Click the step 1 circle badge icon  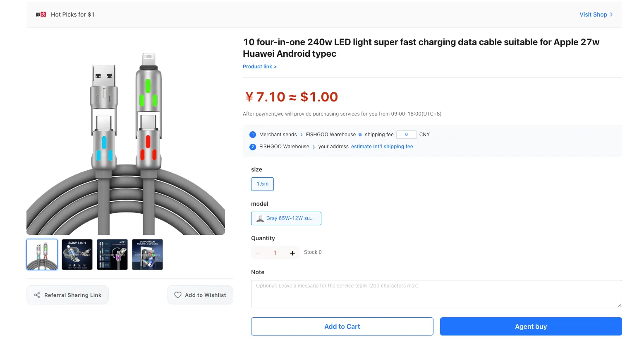[253, 135]
